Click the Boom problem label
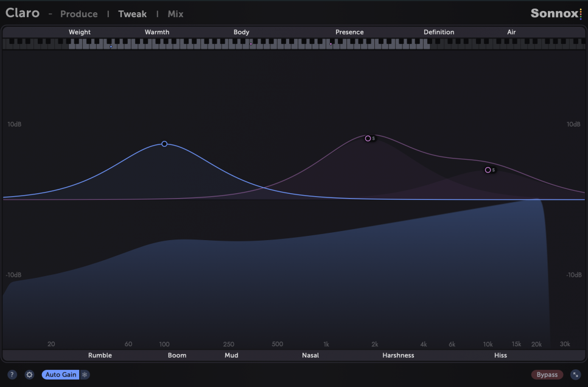 [x=177, y=355]
